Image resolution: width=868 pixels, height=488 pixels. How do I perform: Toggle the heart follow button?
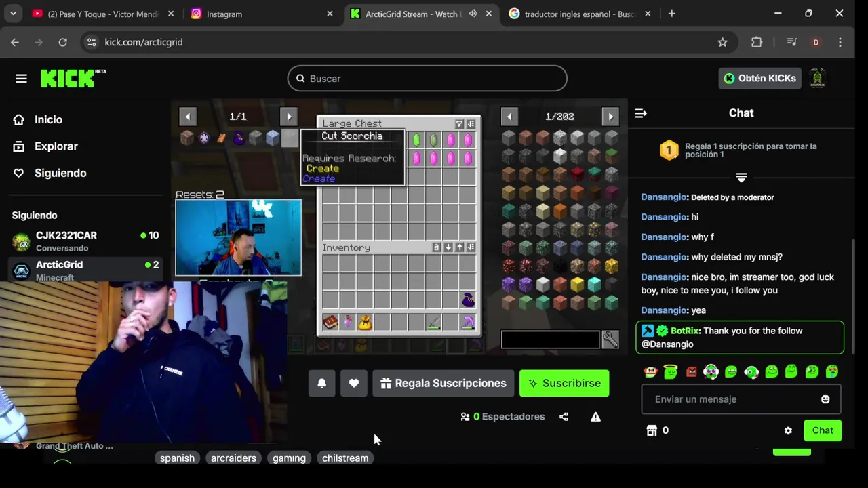(354, 383)
